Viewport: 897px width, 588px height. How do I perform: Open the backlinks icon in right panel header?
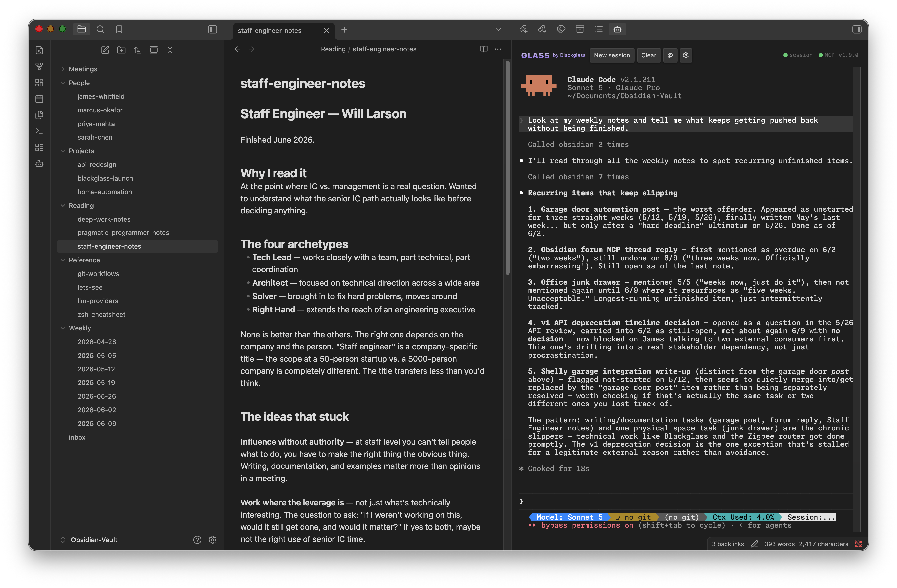(x=523, y=29)
